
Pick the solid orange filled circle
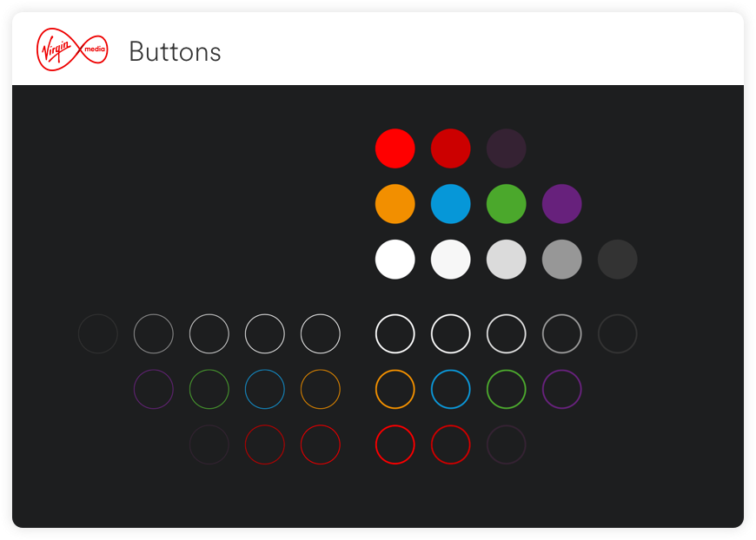pyautogui.click(x=395, y=204)
